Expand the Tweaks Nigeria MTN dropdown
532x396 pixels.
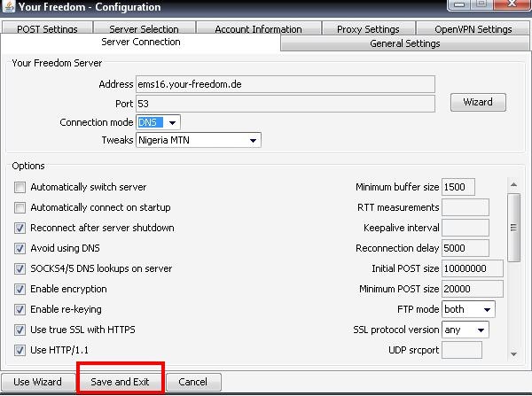(199, 140)
